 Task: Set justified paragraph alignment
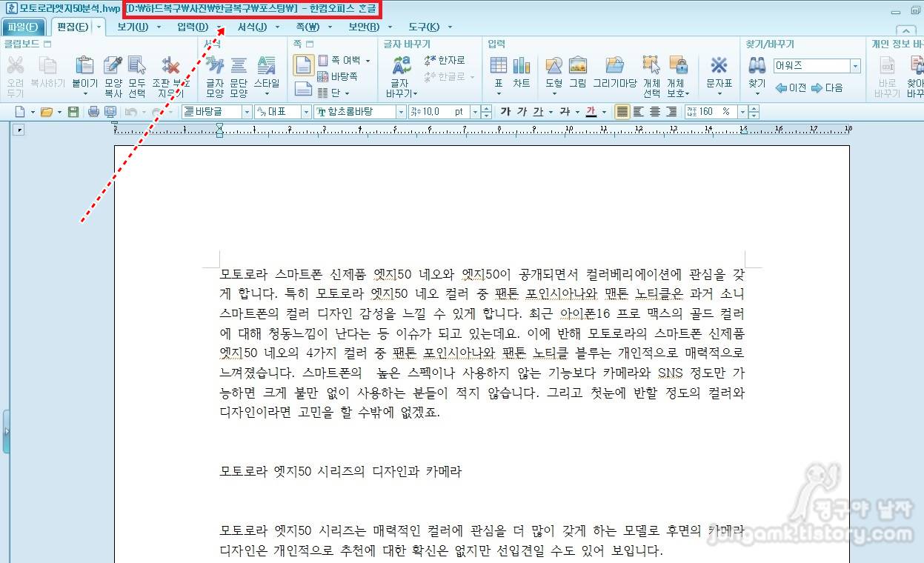622,112
